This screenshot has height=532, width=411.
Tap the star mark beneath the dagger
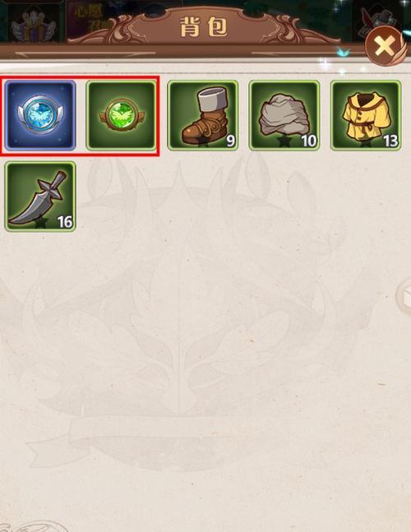coord(41,224)
